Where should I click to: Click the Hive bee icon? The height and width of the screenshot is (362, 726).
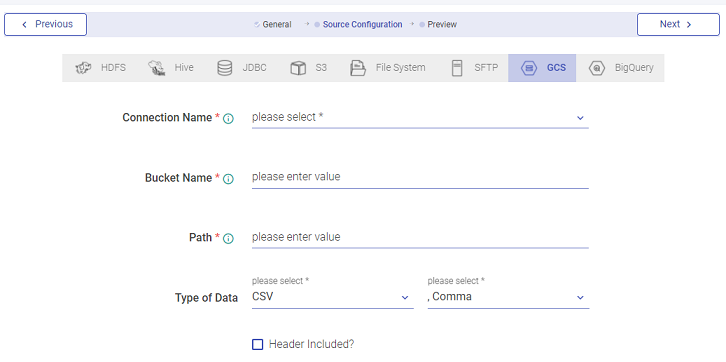coord(156,68)
